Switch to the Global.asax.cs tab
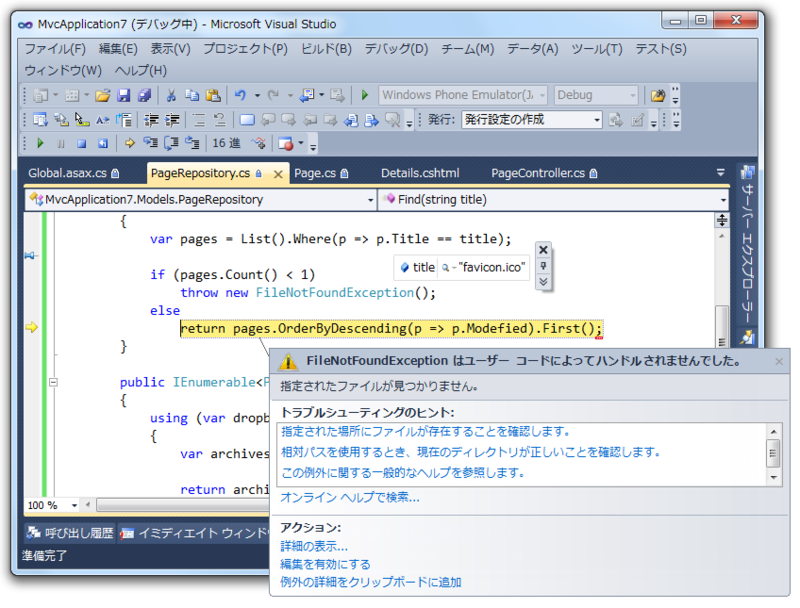The image size is (800, 608). (73, 173)
